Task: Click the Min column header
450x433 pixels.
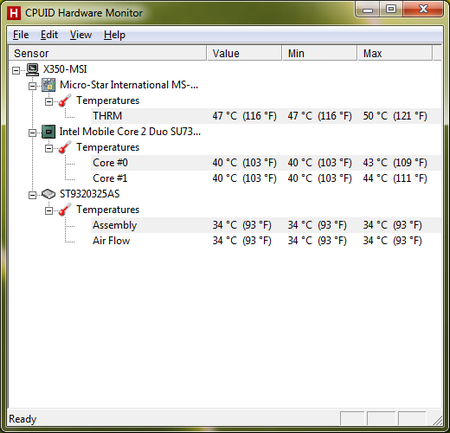Action: [x=320, y=53]
